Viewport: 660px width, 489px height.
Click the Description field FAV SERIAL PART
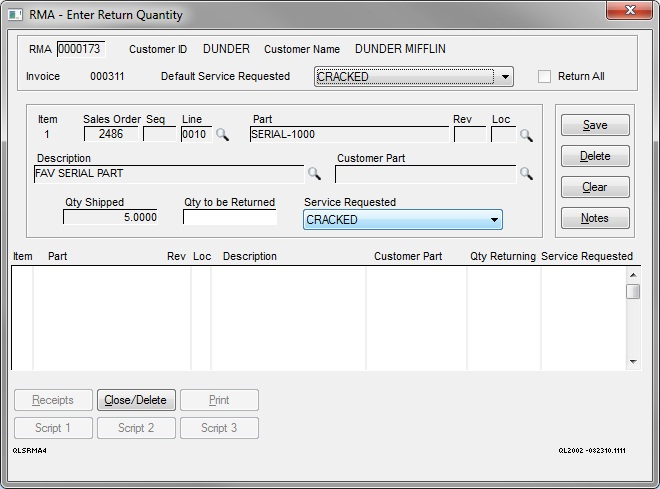point(169,174)
